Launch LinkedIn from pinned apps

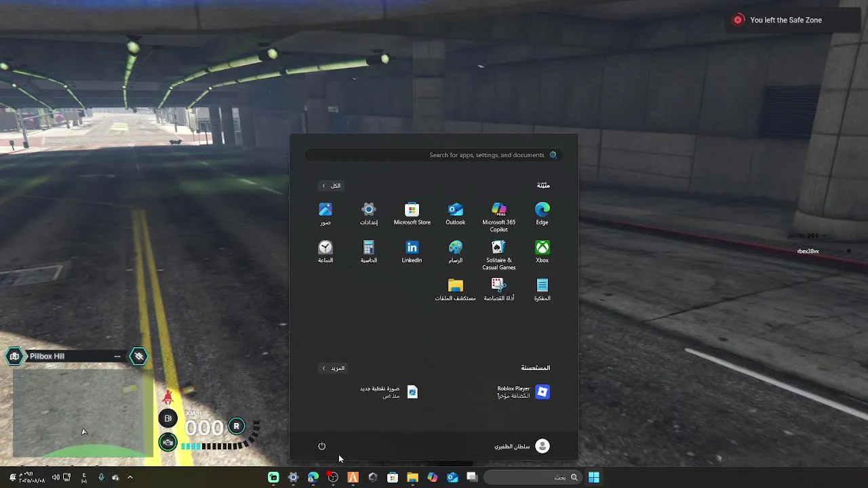tap(412, 251)
